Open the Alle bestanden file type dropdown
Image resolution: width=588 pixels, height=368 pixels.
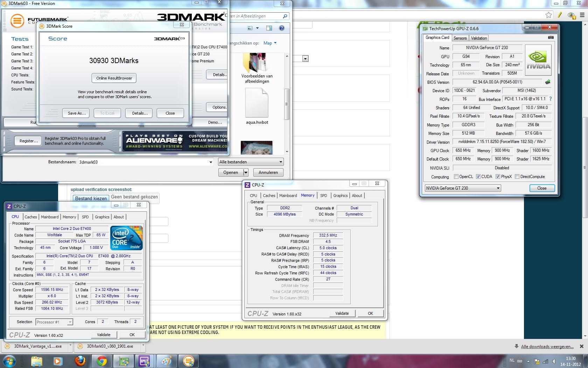coord(251,162)
